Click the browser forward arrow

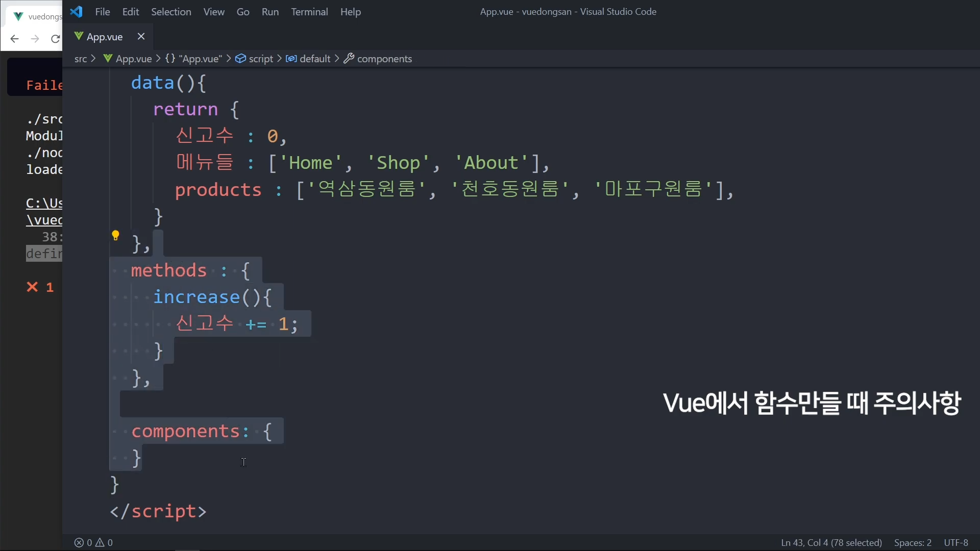[35, 39]
